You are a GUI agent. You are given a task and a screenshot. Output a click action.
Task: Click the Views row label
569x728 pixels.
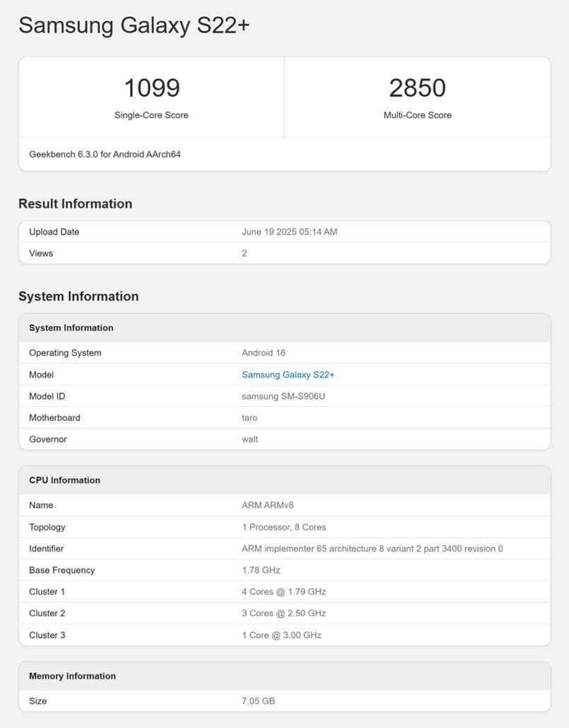pyautogui.click(x=41, y=253)
